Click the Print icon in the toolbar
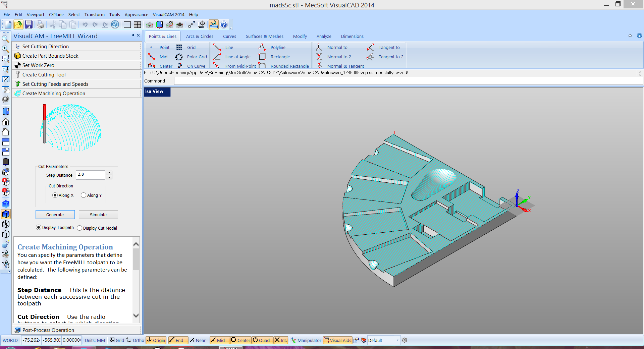644x349 pixels. (40, 24)
